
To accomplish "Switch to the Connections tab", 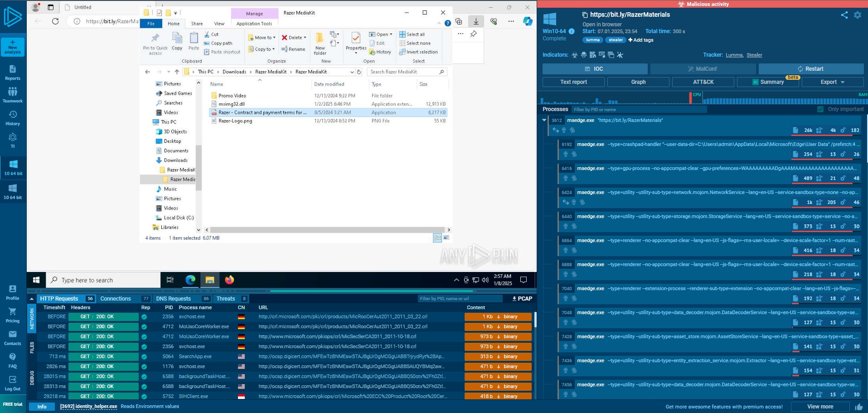I will coord(125,299).
